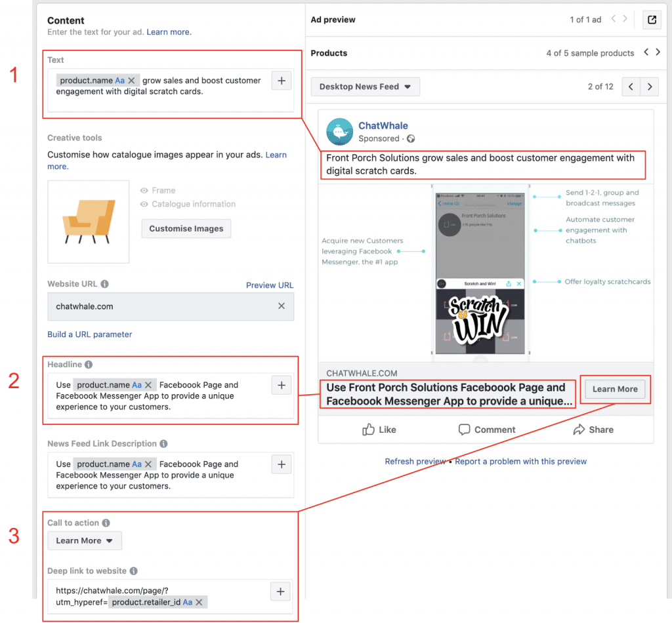Show next sample product arrow
Viewport: 672px width, 623px height.
[x=658, y=52]
